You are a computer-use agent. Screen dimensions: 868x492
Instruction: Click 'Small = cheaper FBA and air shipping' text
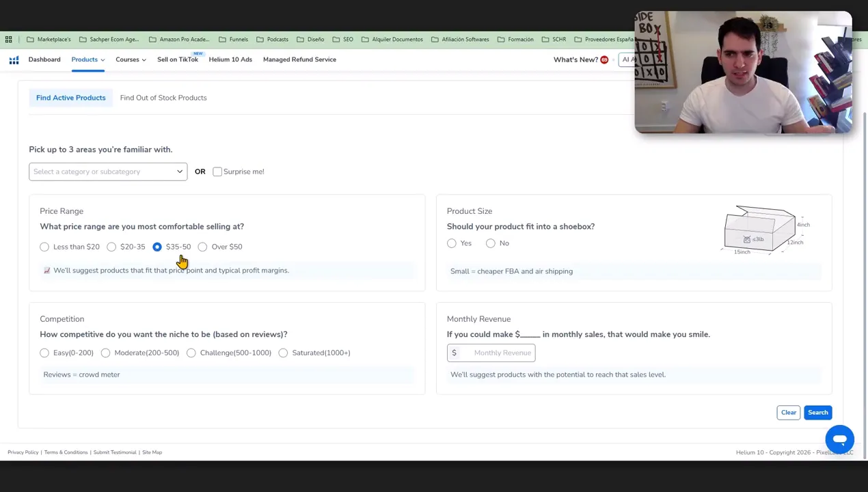tap(511, 271)
